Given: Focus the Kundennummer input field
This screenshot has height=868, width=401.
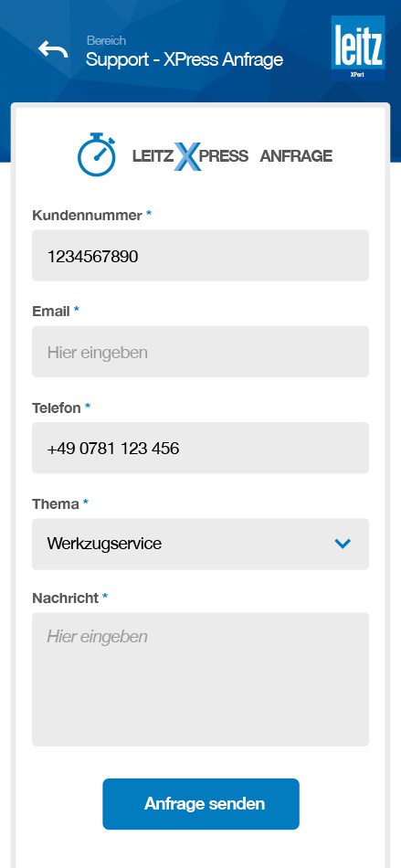Looking at the screenshot, I should [x=200, y=255].
